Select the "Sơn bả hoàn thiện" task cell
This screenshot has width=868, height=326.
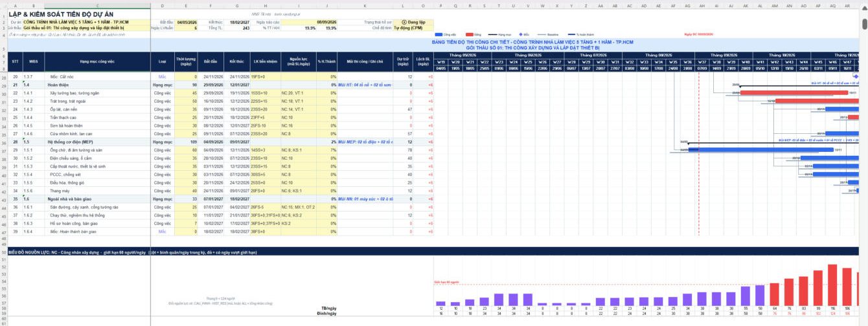(98, 125)
